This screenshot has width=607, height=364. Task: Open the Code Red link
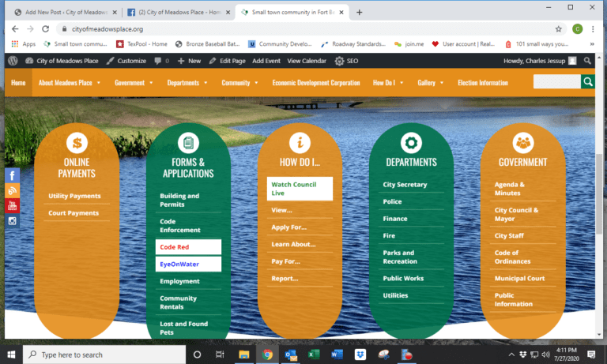click(188, 247)
